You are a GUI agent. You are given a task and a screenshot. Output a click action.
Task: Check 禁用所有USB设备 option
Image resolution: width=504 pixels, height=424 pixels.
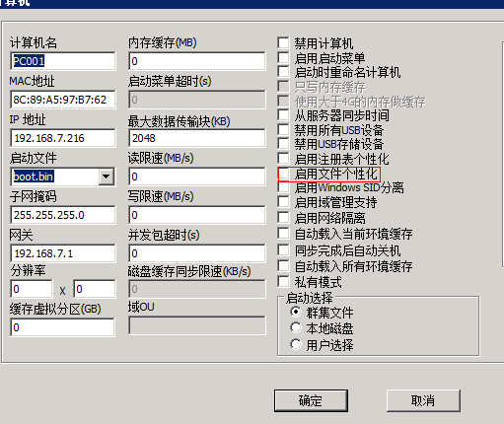(283, 129)
